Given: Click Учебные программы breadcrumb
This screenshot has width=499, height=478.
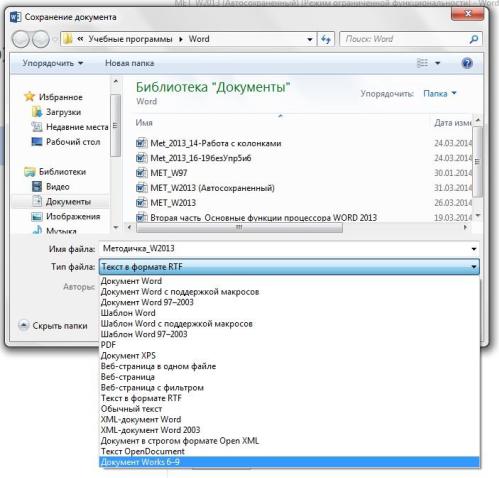Looking at the screenshot, I should point(130,39).
